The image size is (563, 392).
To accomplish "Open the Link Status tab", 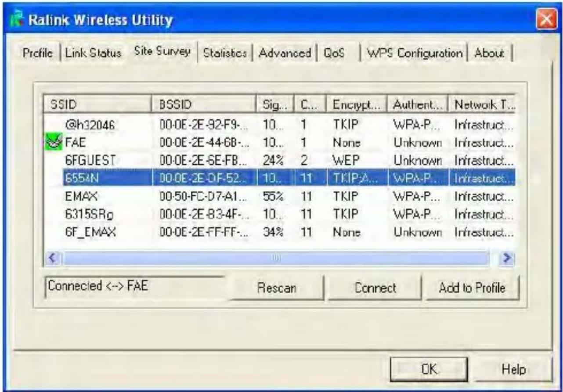I will 93,53.
